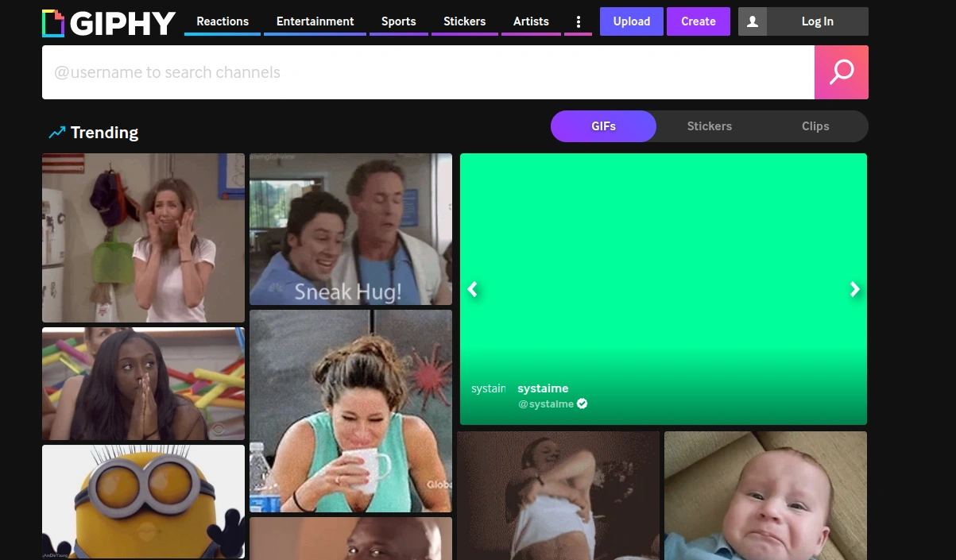Switch to the Clips toggle option

(x=815, y=126)
